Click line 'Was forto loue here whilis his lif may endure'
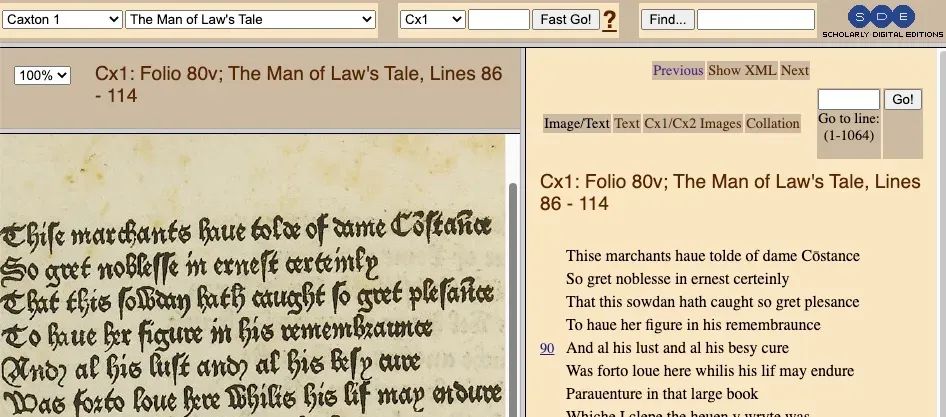Image resolution: width=946 pixels, height=417 pixels. (710, 371)
